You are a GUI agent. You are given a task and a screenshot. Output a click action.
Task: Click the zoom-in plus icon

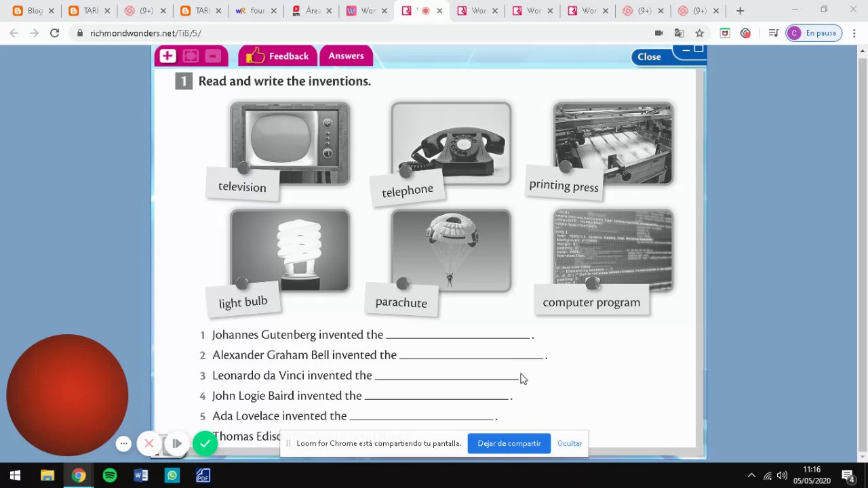[x=167, y=56]
